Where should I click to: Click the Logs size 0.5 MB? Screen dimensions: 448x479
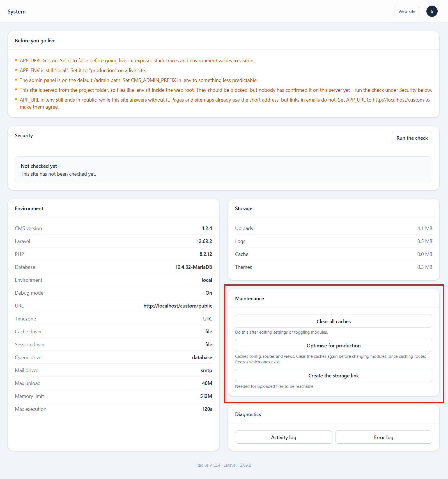[x=425, y=241]
